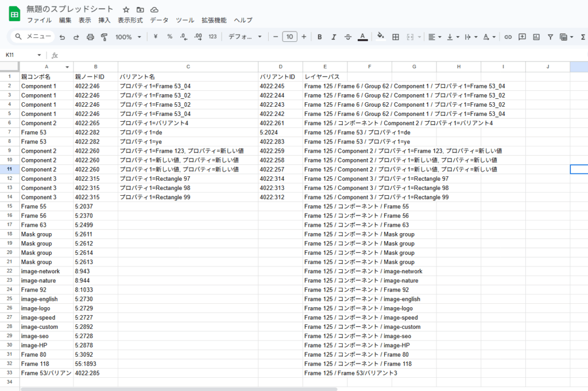Toggle bold formatting

pos(319,37)
